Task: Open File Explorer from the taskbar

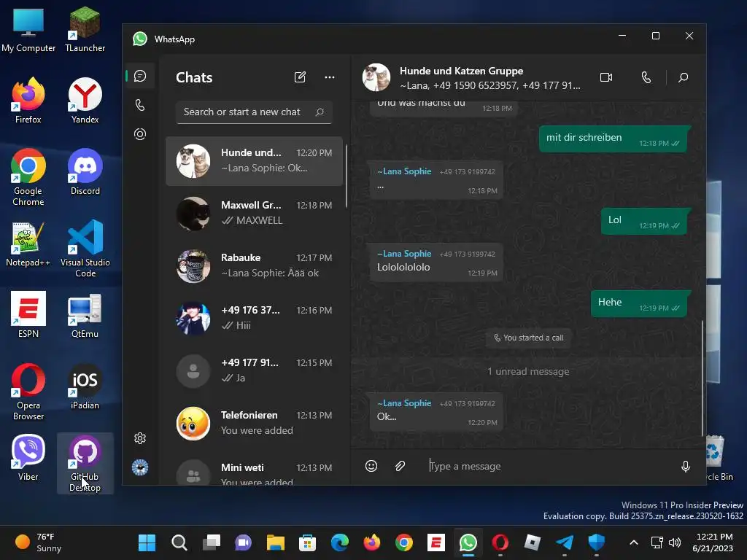Action: pos(275,542)
